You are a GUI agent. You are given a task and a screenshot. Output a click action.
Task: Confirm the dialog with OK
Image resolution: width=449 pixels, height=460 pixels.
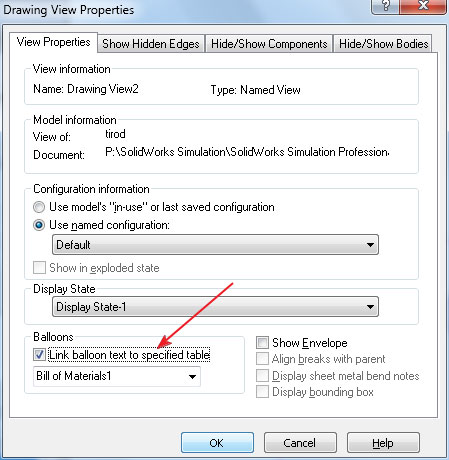[217, 443]
